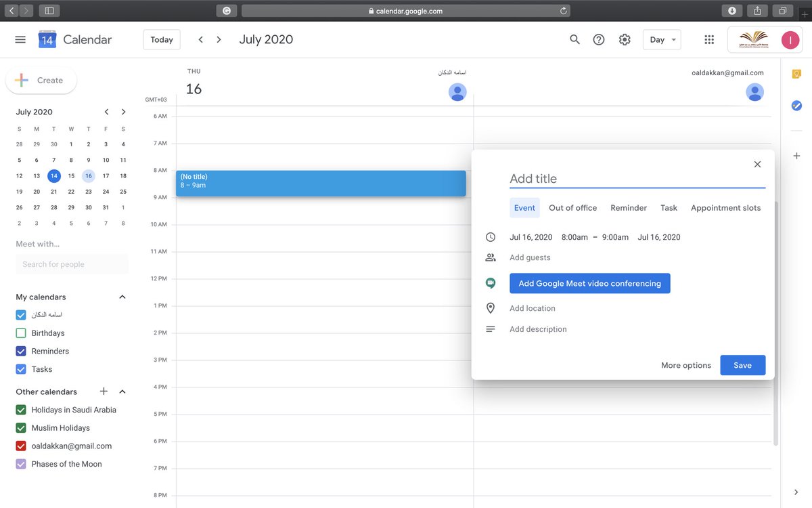The image size is (812, 508).
Task: Open the 9:00am end time picker
Action: point(615,237)
